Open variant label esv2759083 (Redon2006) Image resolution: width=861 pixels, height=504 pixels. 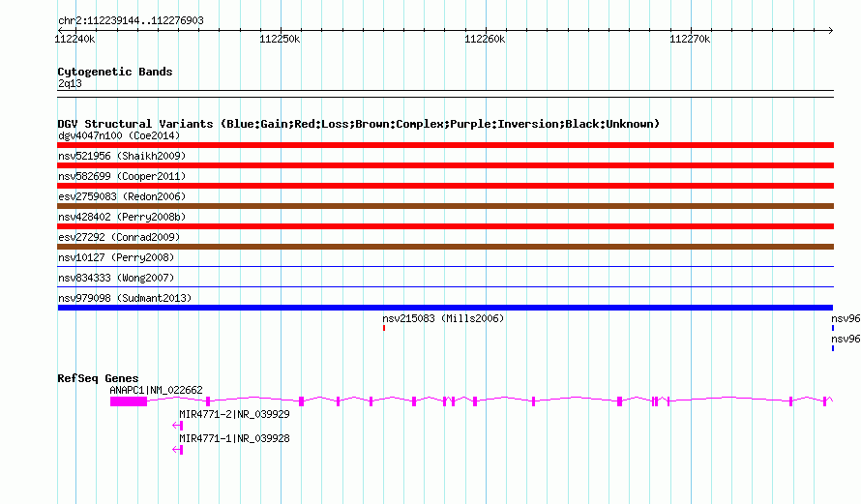tap(122, 196)
